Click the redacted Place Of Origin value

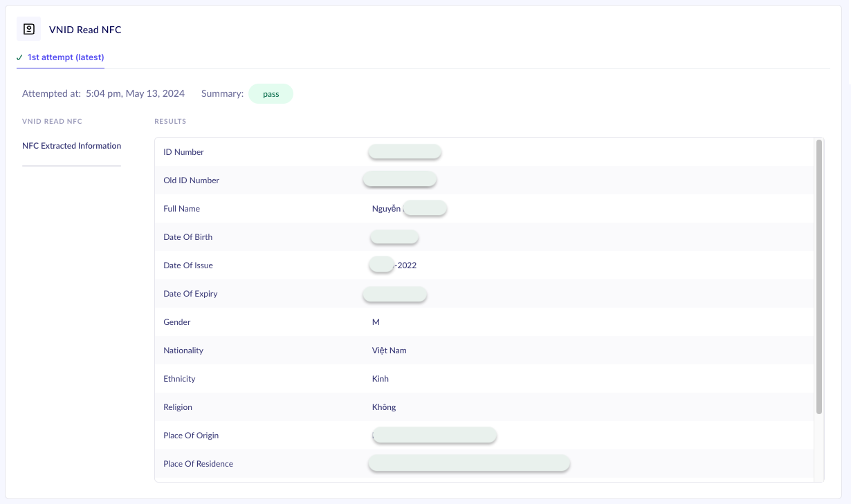click(434, 436)
